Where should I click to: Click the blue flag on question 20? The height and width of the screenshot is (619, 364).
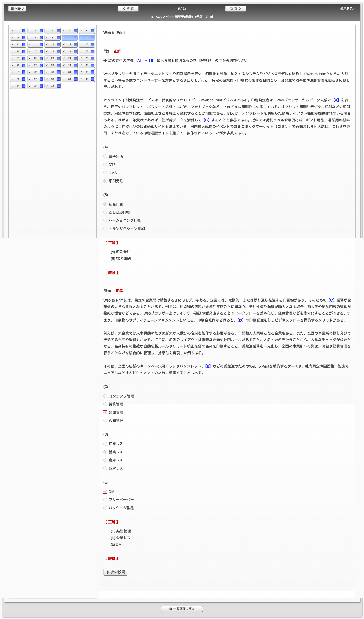click(x=93, y=51)
